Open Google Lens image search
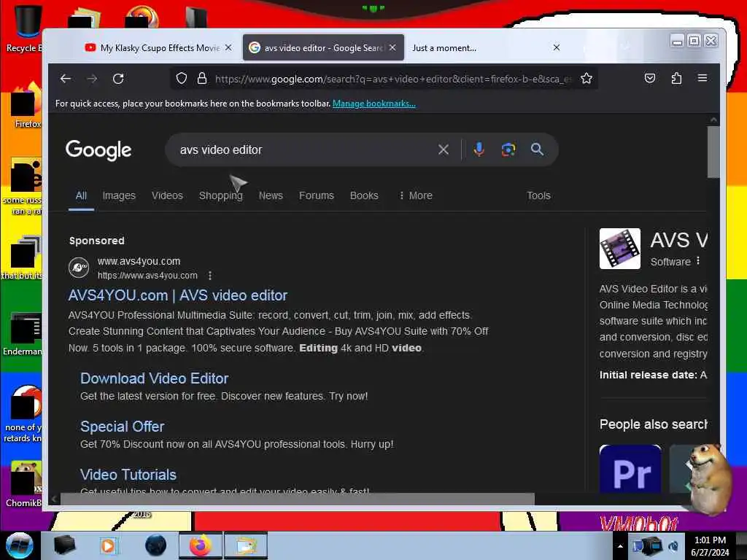Screen dimensions: 747x560 (508, 149)
